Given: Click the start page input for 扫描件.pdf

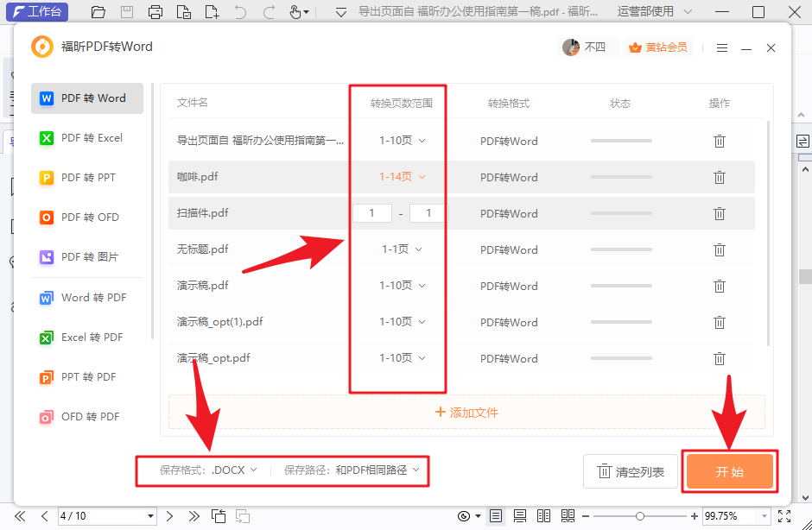Looking at the screenshot, I should click(x=372, y=212).
